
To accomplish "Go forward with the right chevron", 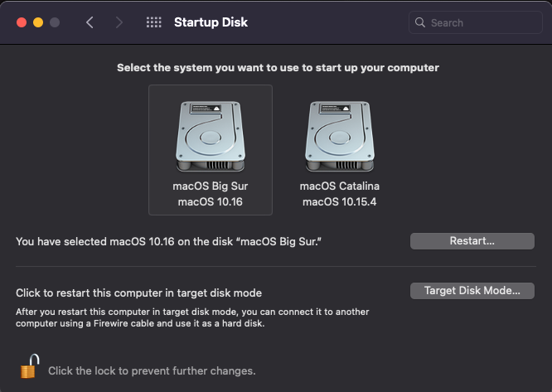I will point(119,22).
